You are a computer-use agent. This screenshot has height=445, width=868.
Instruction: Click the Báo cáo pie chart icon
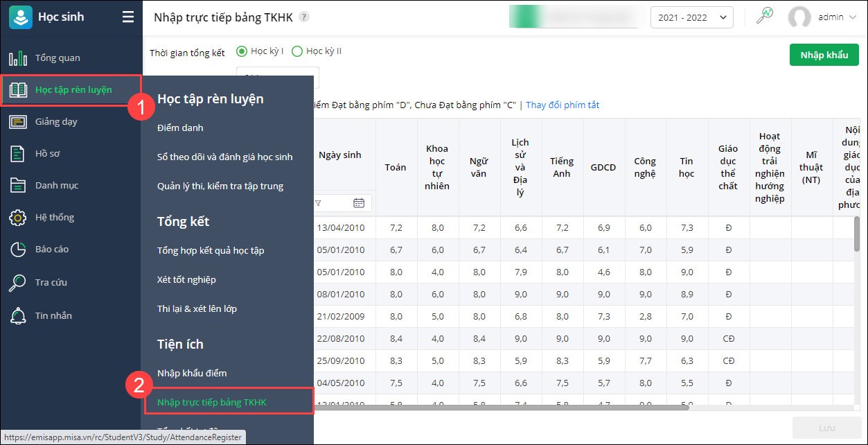point(18,250)
